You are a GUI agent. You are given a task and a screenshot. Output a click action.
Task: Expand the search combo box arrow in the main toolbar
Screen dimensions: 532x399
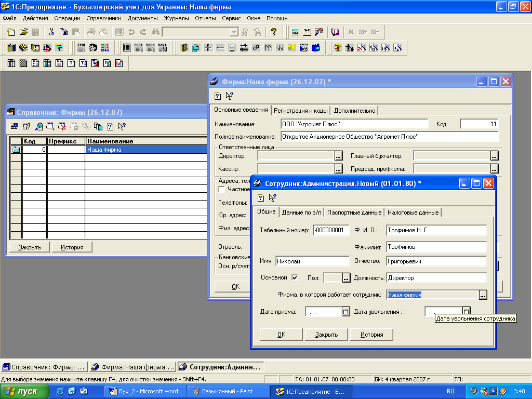pos(234,32)
